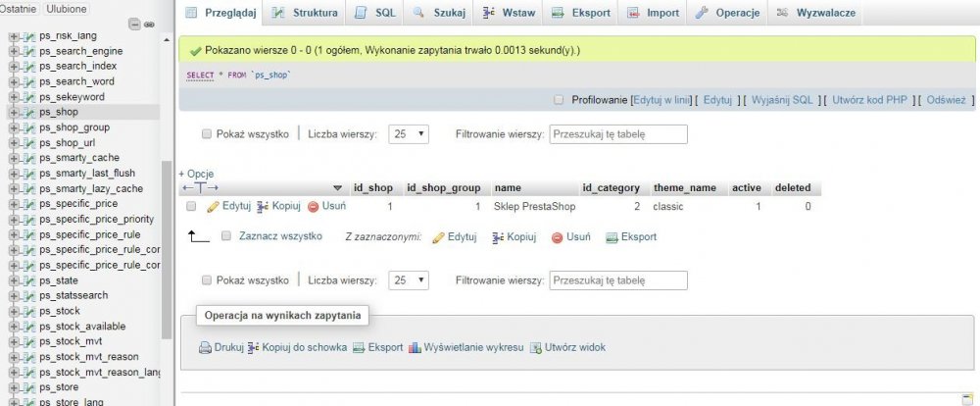This screenshot has width=980, height=406.
Task: Open the ps_stock_mvt_reason table
Action: (89, 357)
